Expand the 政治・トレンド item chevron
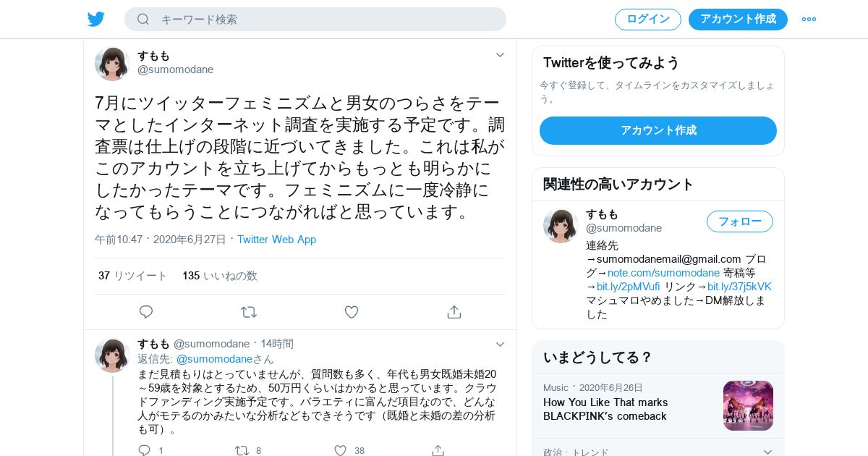The image size is (868, 456). coord(767,452)
